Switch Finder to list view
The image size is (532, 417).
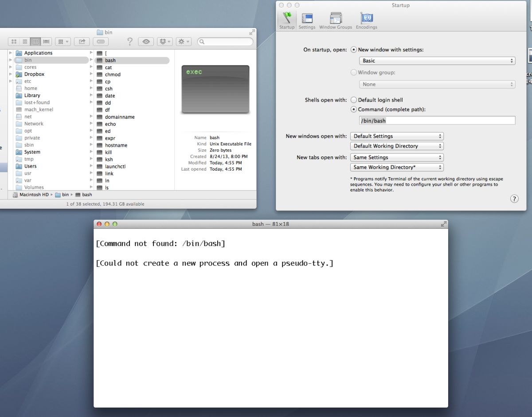pyautogui.click(x=25, y=42)
